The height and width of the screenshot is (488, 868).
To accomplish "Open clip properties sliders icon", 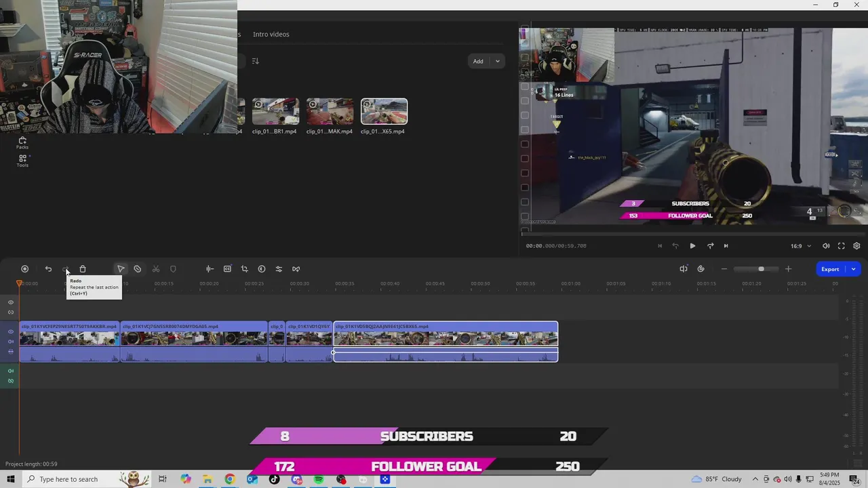I will [279, 269].
